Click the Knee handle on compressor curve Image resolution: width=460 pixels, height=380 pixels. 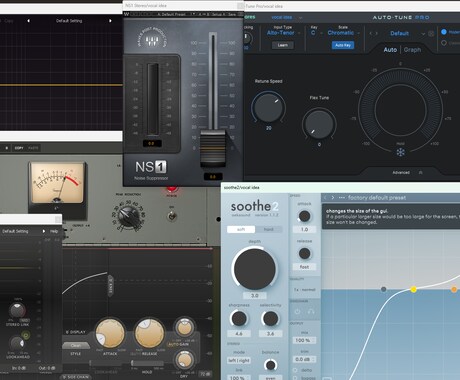click(x=110, y=286)
